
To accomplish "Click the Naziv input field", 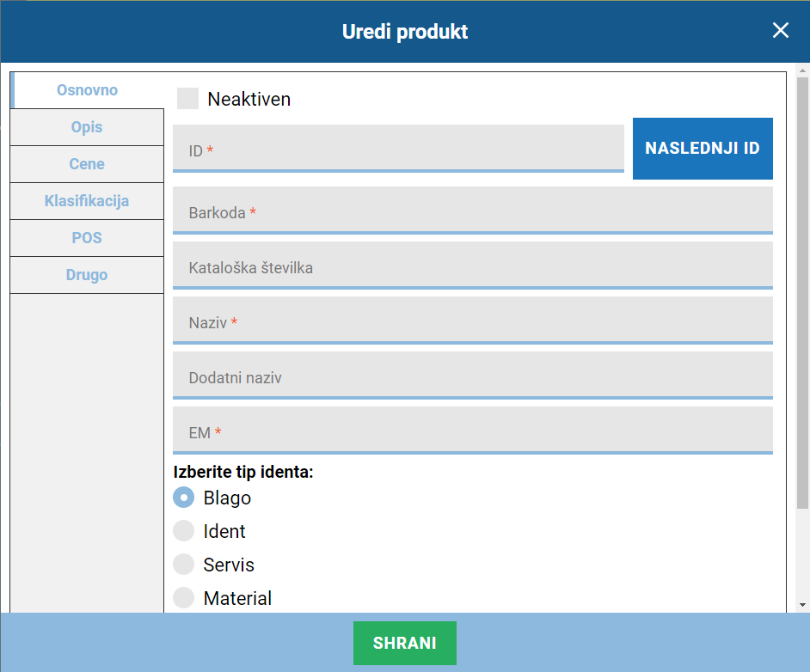I will click(x=472, y=321).
